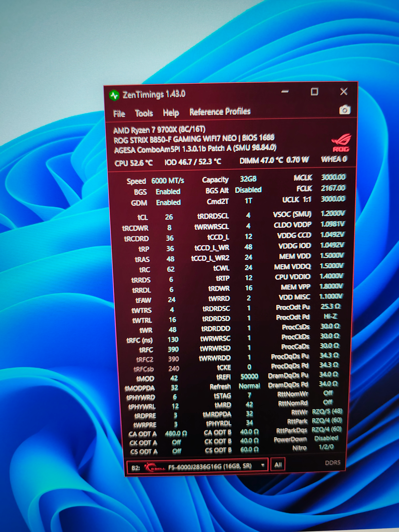
Task: Click the UCLK value 3000.00
Action: [x=333, y=199]
